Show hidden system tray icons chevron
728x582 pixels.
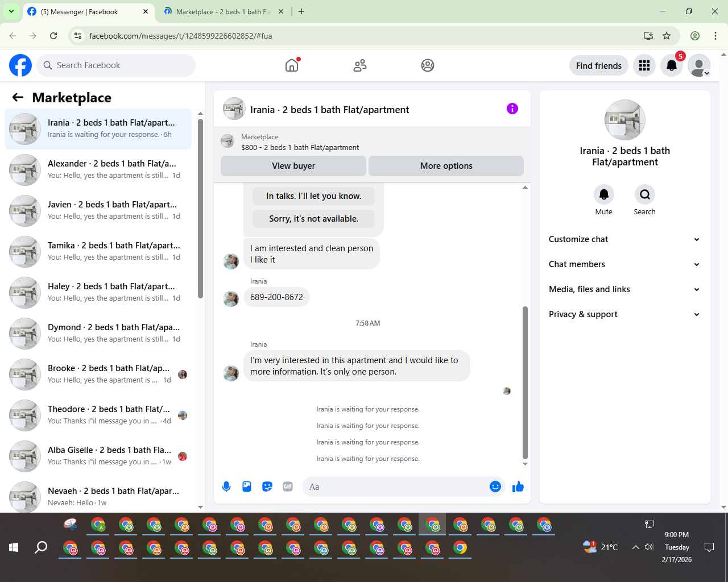pyautogui.click(x=635, y=547)
